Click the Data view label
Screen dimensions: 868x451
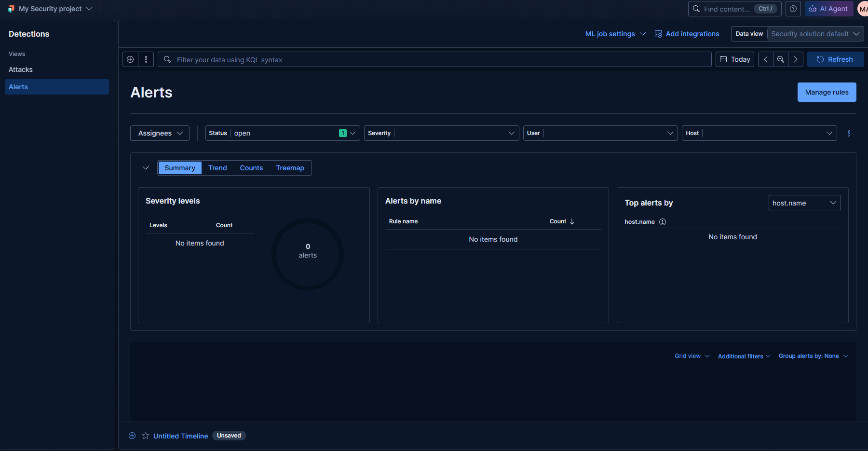[749, 34]
